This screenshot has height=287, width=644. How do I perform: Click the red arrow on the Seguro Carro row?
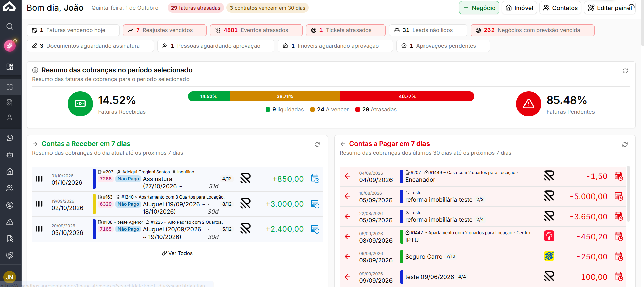[x=348, y=257]
